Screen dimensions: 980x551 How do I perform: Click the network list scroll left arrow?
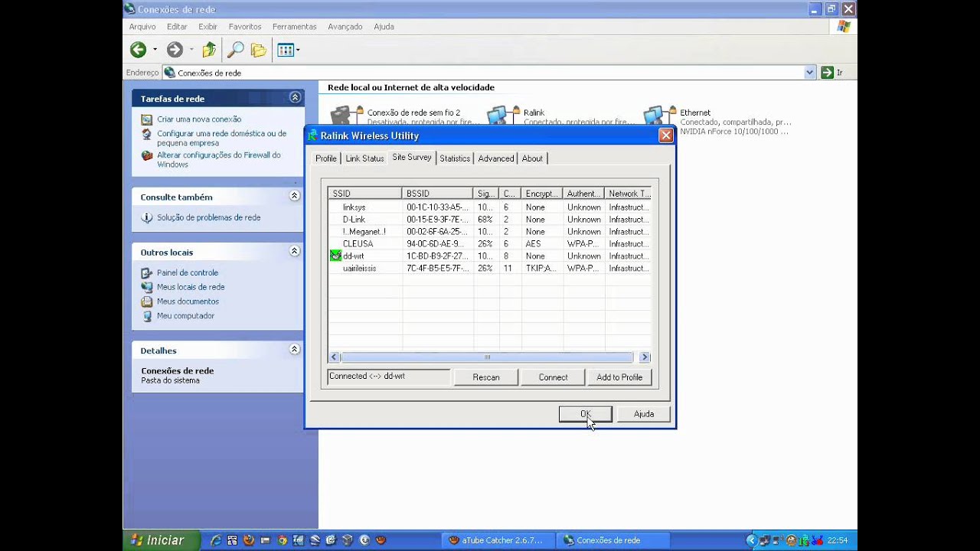[334, 357]
